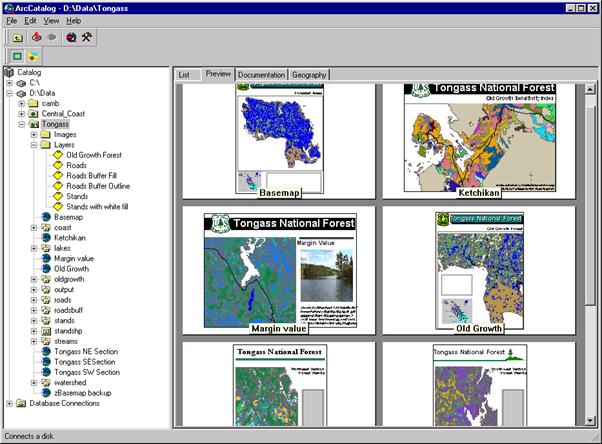Select the Ketchikan map thumbnail
Image resolution: width=602 pixels, height=444 pixels.
point(479,140)
